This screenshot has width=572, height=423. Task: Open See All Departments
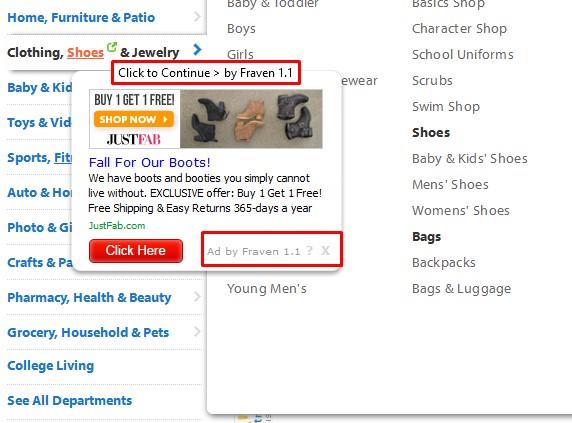pyautogui.click(x=70, y=400)
